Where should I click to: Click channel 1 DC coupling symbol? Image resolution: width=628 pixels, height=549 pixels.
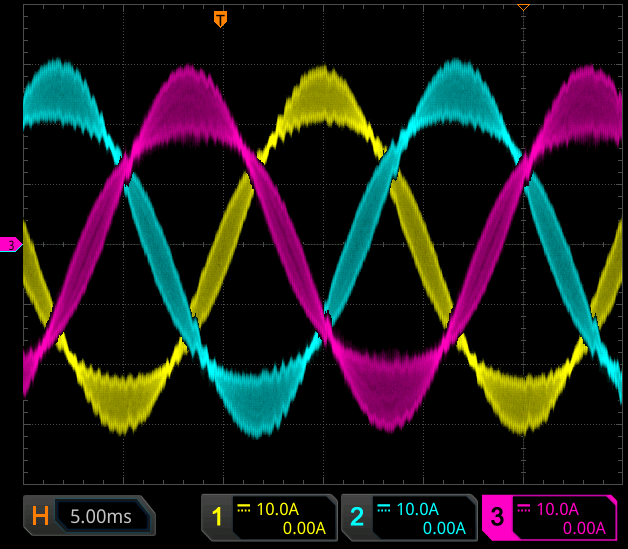tap(244, 509)
